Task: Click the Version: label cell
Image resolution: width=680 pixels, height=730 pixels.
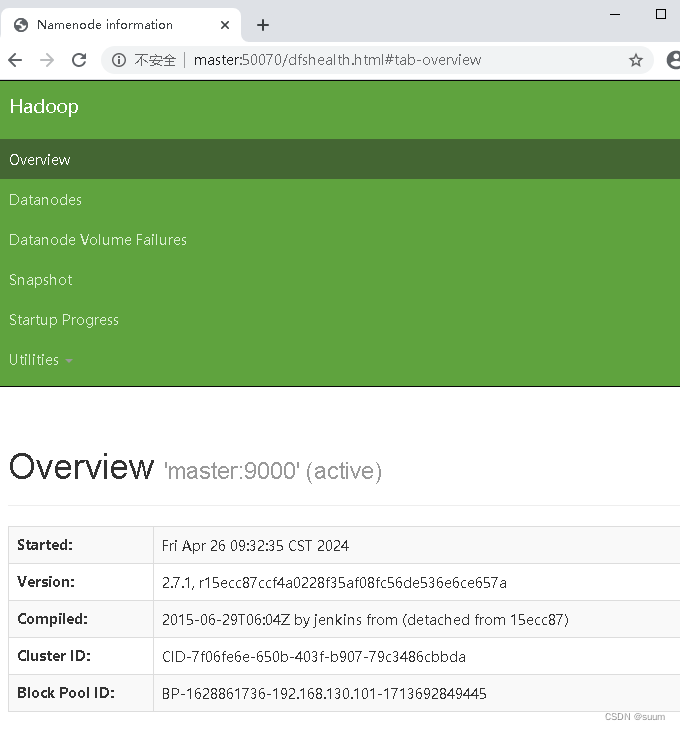Action: pyautogui.click(x=81, y=582)
